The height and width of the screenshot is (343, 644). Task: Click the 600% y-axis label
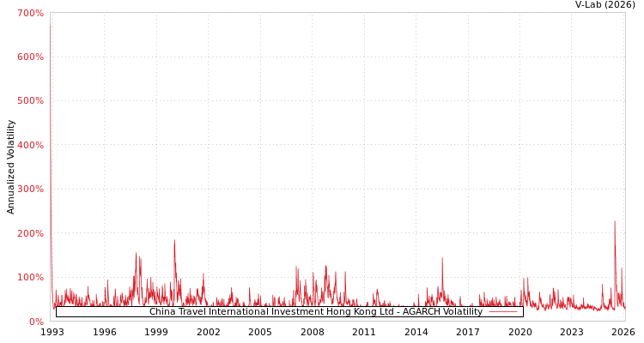30,57
